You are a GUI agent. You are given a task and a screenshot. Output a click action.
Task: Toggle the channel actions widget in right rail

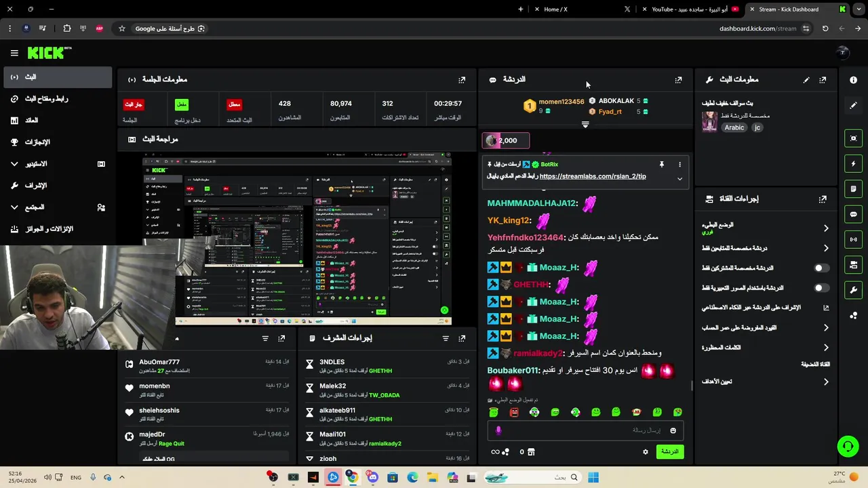(853, 265)
